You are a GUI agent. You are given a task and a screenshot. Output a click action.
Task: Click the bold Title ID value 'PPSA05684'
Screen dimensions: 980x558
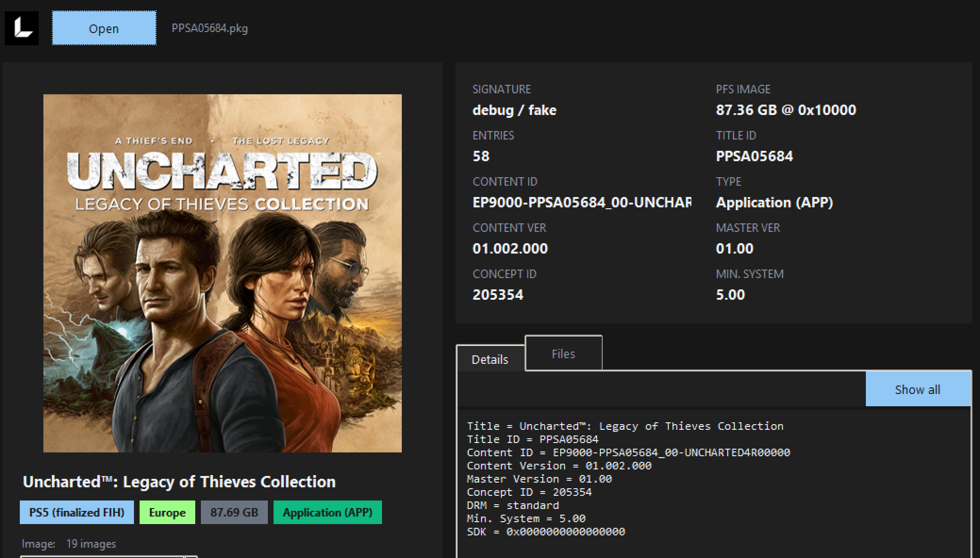(x=755, y=156)
